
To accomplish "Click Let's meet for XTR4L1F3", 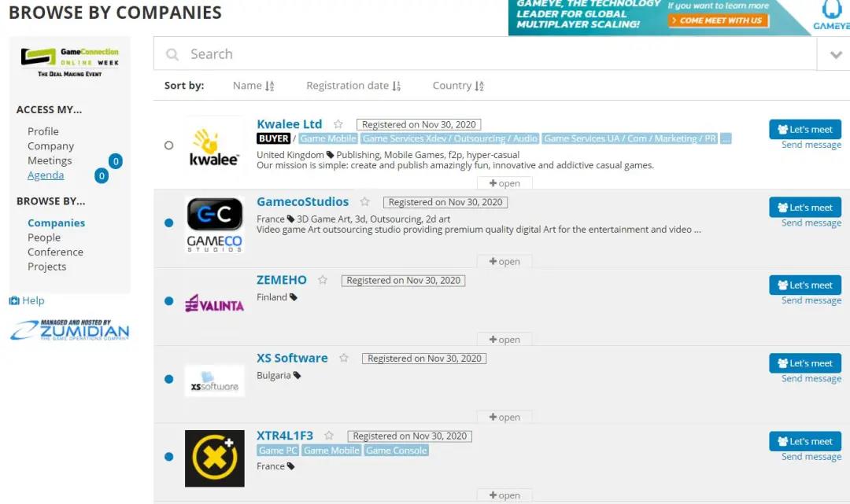I will click(805, 441).
